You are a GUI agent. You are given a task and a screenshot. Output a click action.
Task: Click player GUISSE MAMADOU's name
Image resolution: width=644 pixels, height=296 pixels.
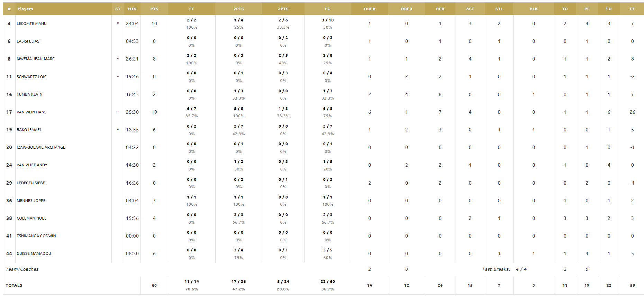click(x=34, y=253)
